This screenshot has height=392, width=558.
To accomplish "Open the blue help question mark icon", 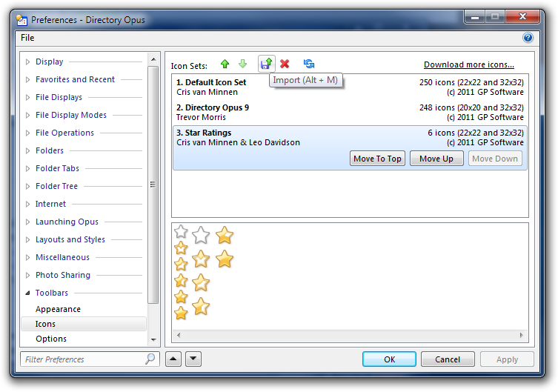I will [x=528, y=38].
